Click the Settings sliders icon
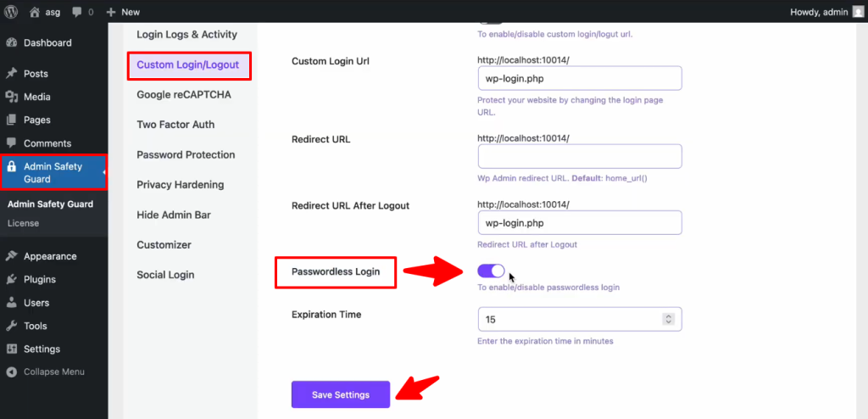This screenshot has height=419, width=868. pos(12,349)
